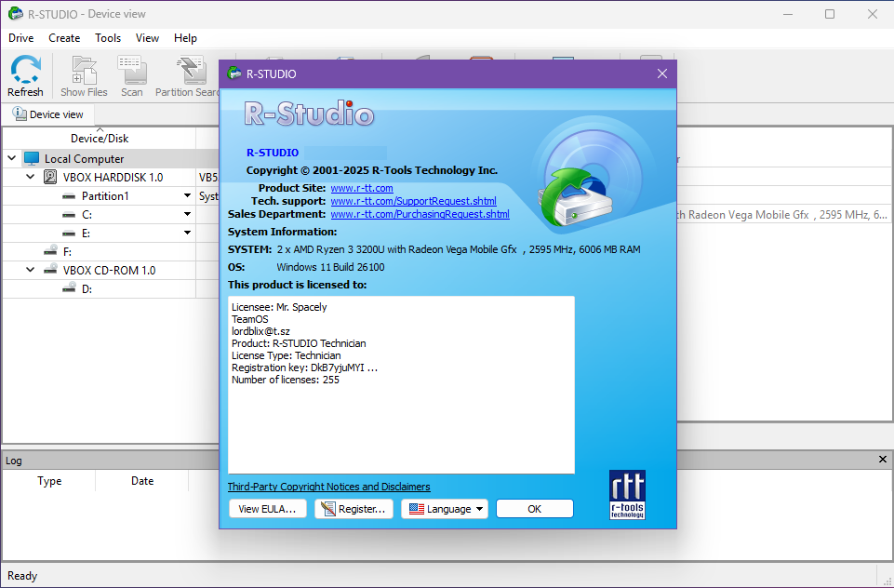This screenshot has width=894, height=588.
Task: Open the E: row dropdown arrow
Action: (x=187, y=233)
